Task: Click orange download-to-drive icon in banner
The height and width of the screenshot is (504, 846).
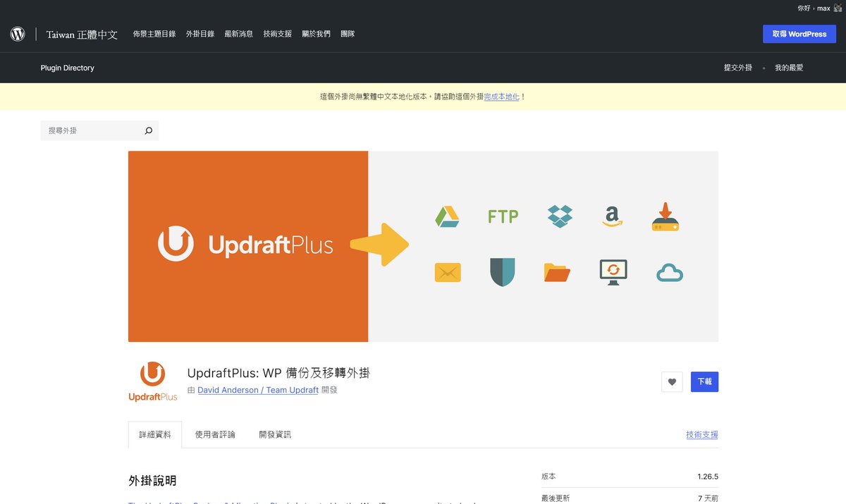Action: pos(665,216)
